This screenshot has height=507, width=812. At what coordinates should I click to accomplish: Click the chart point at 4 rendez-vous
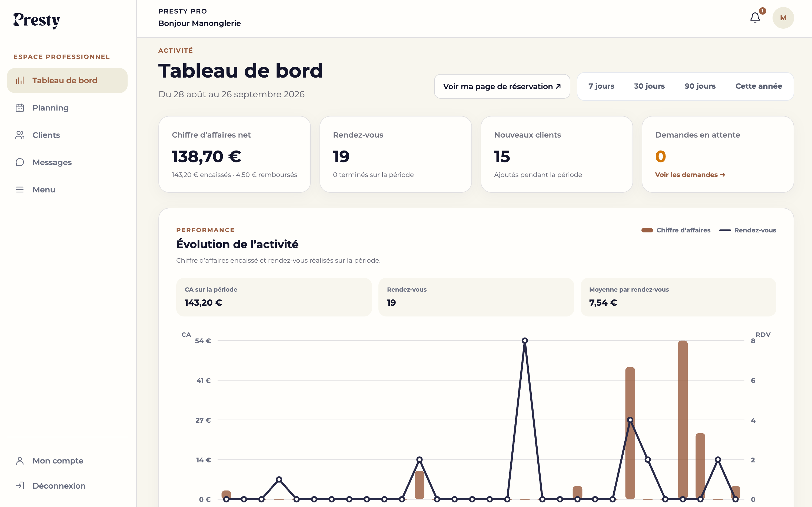tap(630, 420)
